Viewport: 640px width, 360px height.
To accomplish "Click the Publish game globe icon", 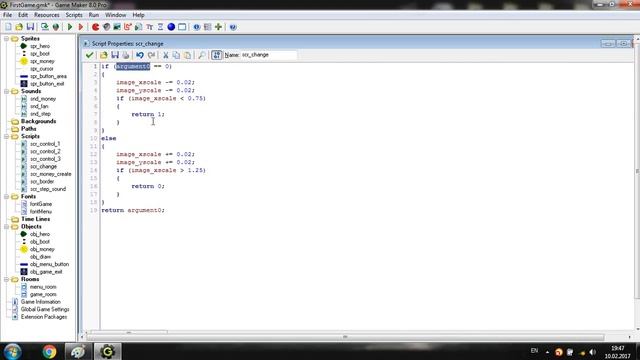I will coord(56,27).
